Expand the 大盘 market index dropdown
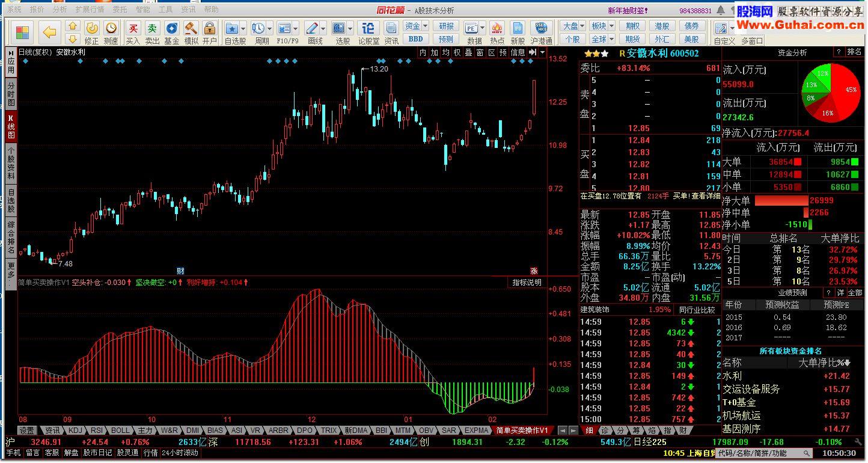 point(582,26)
